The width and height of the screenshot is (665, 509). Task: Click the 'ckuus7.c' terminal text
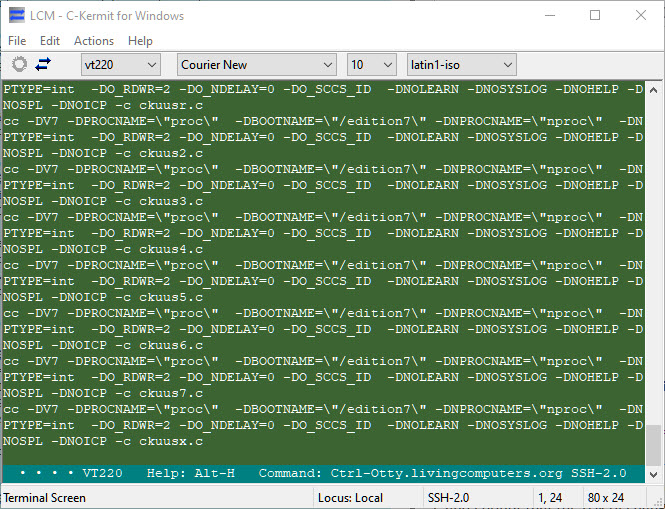[x=171, y=393]
